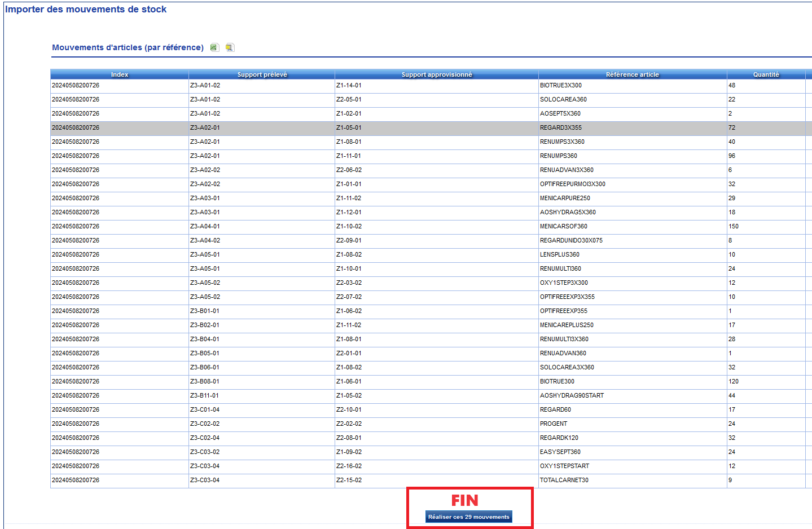Click the MENICARSOF360 article cell
This screenshot has width=812, height=529.
[563, 227]
